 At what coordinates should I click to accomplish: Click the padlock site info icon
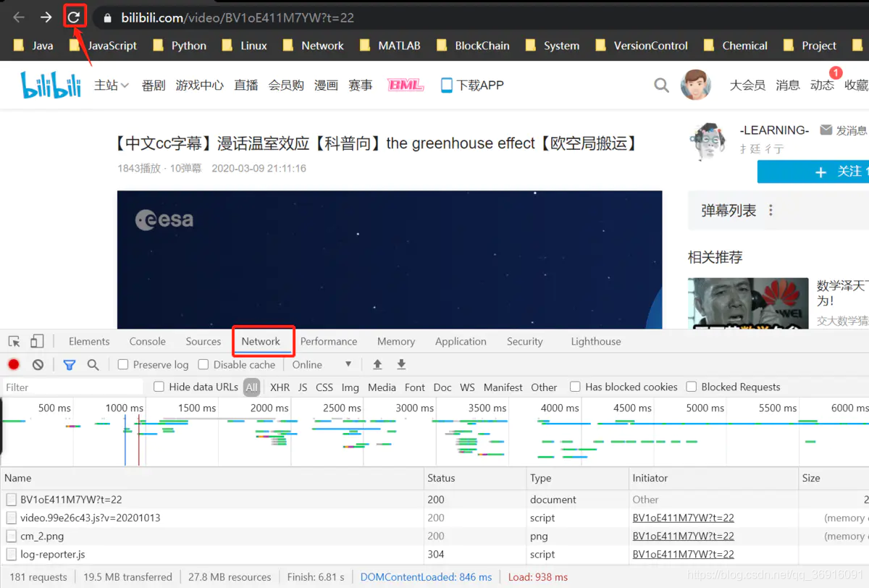[107, 17]
